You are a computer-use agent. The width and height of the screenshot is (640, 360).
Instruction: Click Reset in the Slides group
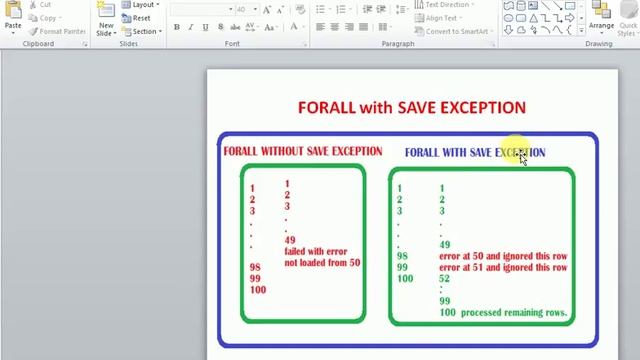[136, 18]
